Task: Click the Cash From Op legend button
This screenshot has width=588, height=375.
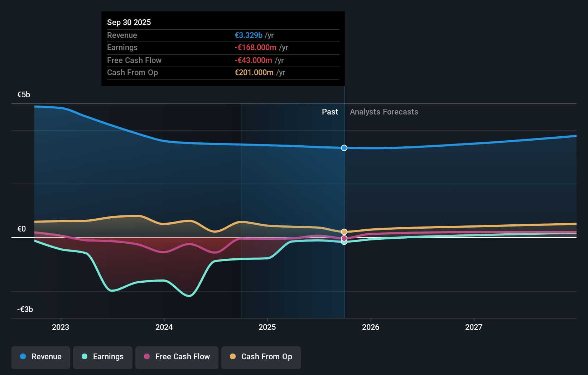Action: click(x=261, y=357)
